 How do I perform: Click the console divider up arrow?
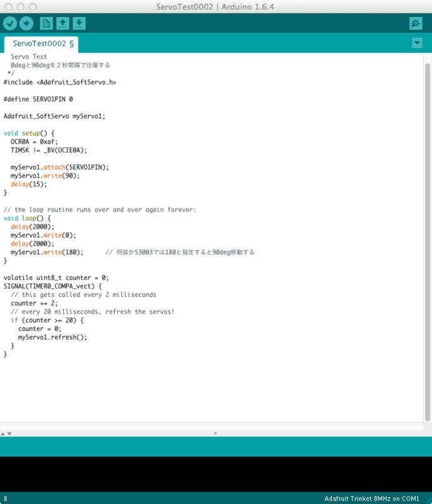[x=3, y=433]
